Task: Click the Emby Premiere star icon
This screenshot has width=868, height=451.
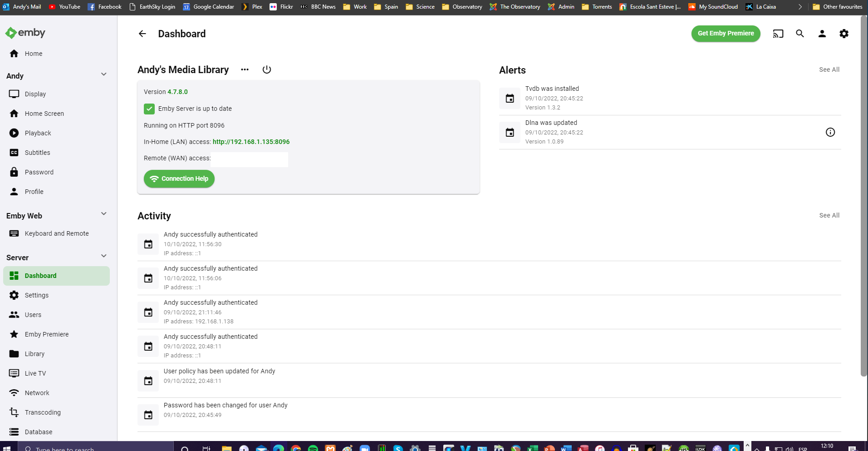Action: coord(14,334)
